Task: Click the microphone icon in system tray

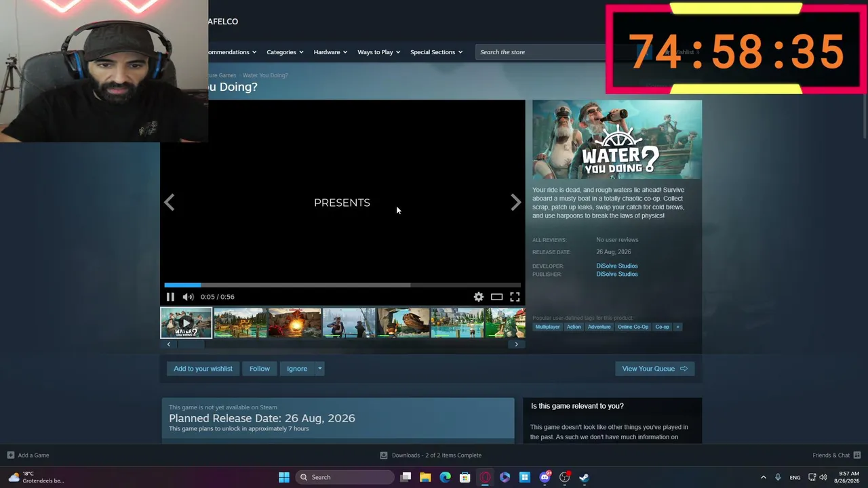Action: (778, 477)
